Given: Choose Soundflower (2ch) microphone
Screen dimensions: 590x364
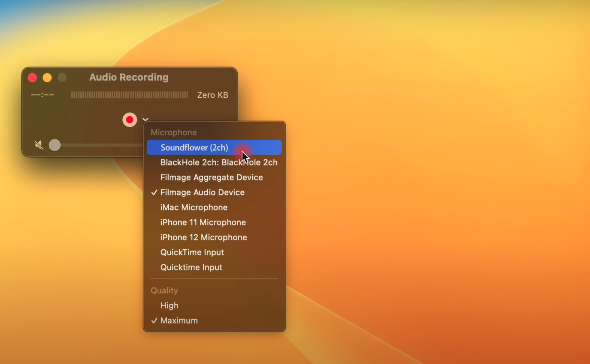Looking at the screenshot, I should [x=214, y=147].
